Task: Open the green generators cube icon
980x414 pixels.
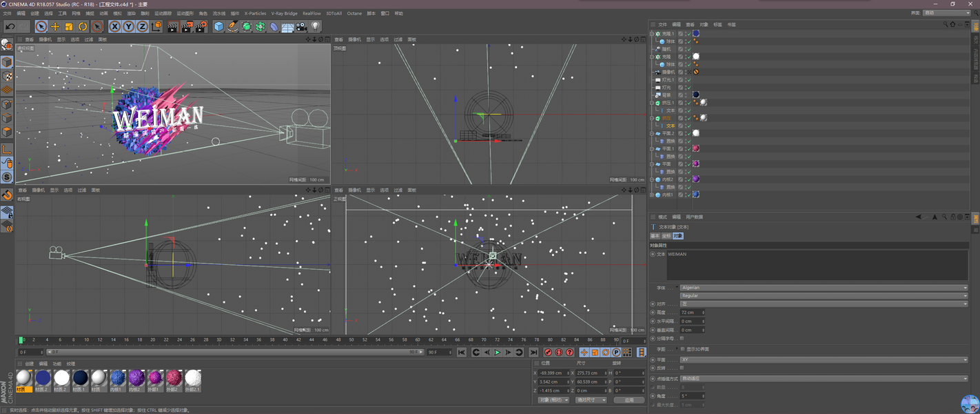Action: pyautogui.click(x=246, y=26)
